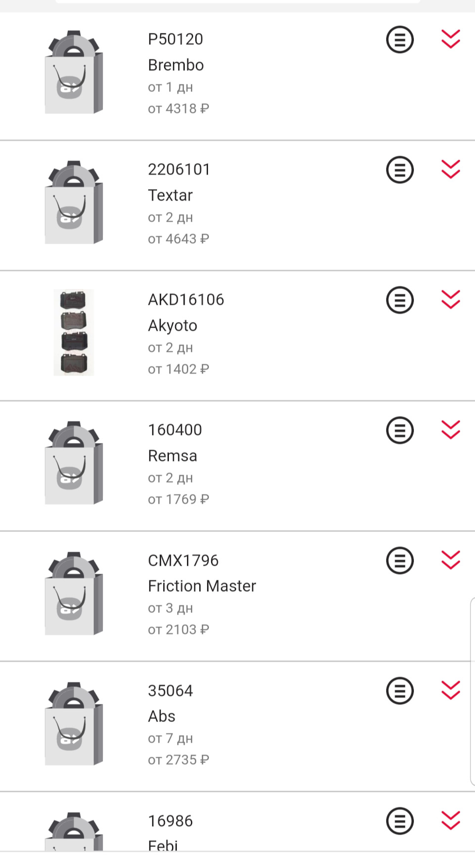Viewport: 475px width, 868px height.
Task: Tap part number 35064 for Abs
Action: (x=170, y=690)
